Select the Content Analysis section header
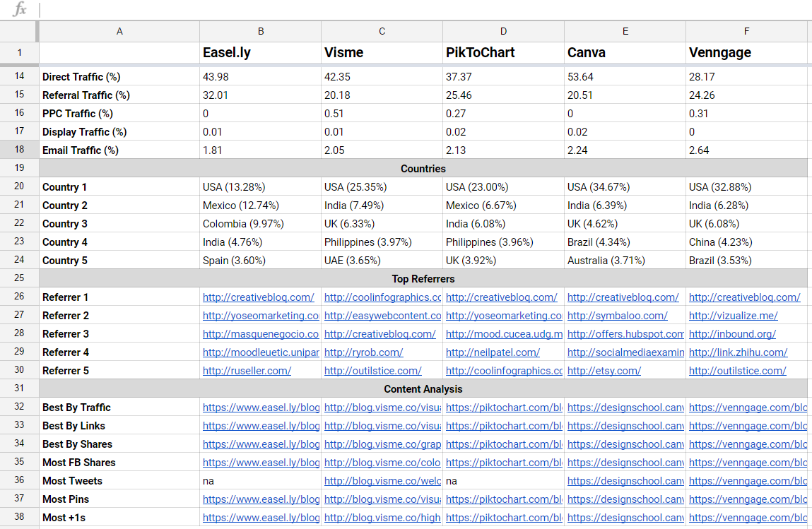The width and height of the screenshot is (812, 529). (x=423, y=388)
